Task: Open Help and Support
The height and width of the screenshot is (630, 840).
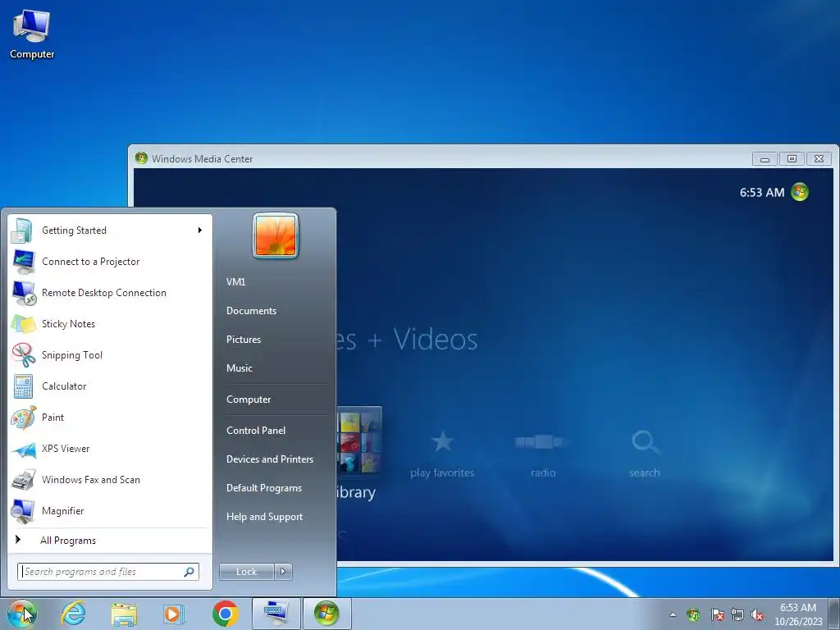Action: point(265,517)
